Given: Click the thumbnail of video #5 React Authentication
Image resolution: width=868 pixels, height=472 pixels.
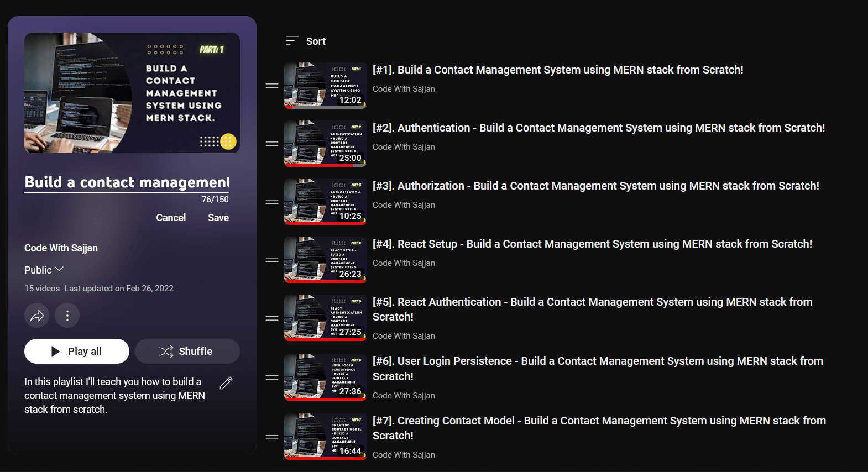Looking at the screenshot, I should (325, 317).
